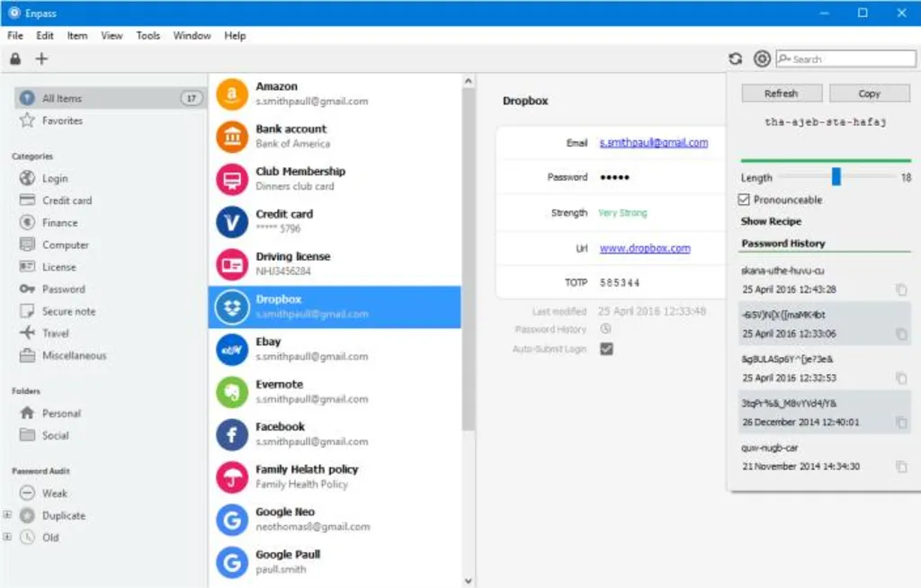Click the lock icon in the toolbar
This screenshot has height=588, width=921.
click(x=14, y=58)
